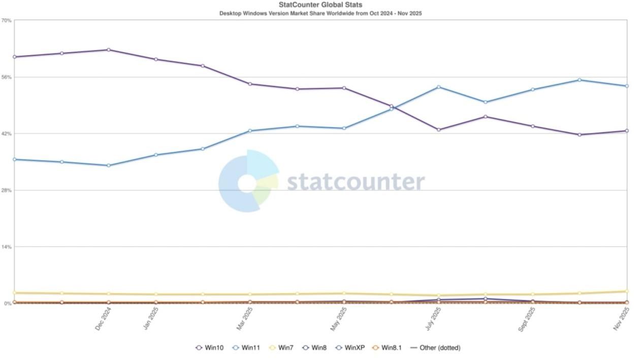This screenshot has width=644, height=362.
Task: Hide the Other (dotted) series via legend text
Action: [x=440, y=348]
